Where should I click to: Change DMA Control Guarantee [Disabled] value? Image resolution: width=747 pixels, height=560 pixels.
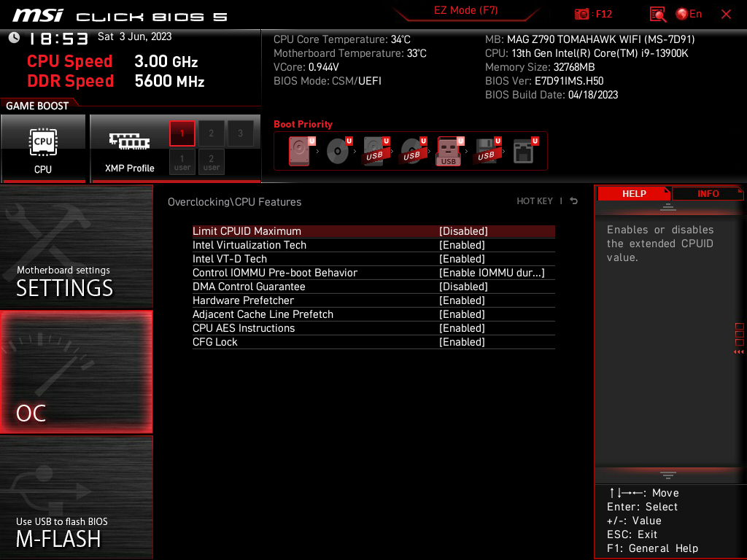[463, 286]
